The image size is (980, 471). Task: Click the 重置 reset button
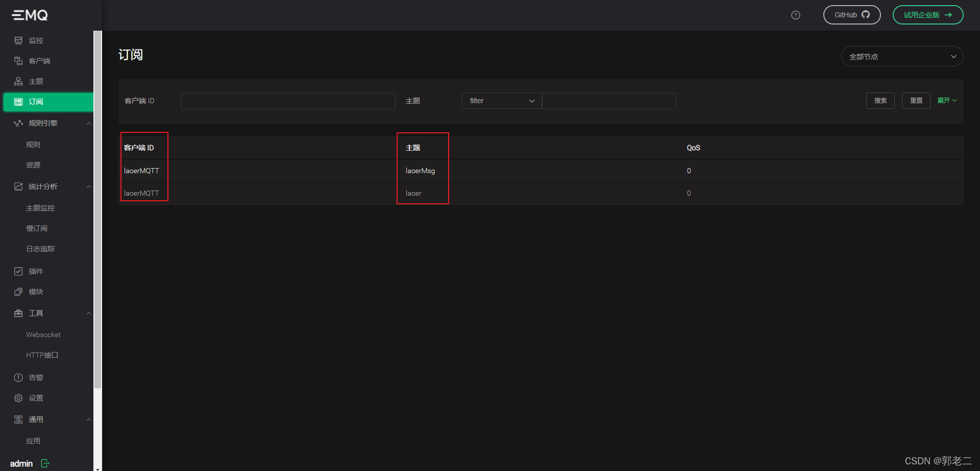coord(916,101)
